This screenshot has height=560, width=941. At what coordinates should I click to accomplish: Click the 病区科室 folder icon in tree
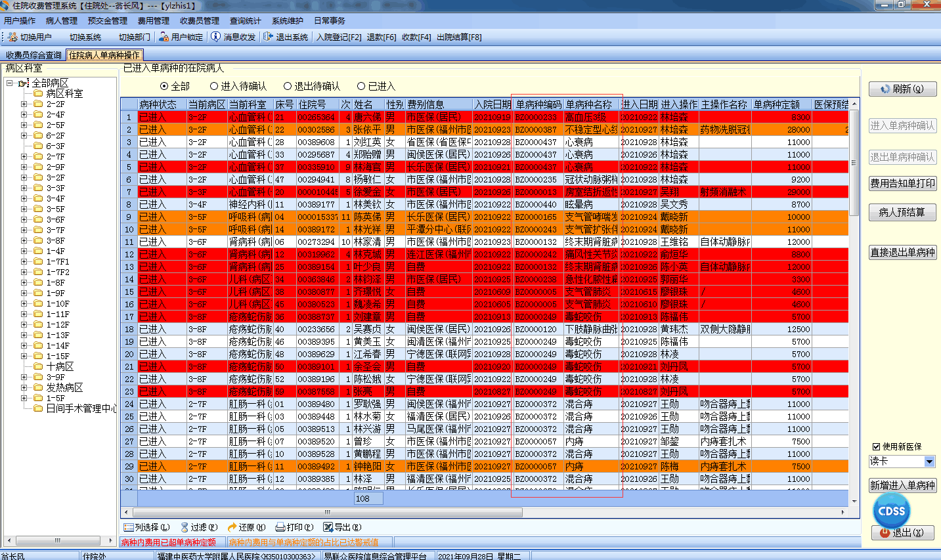click(38, 93)
